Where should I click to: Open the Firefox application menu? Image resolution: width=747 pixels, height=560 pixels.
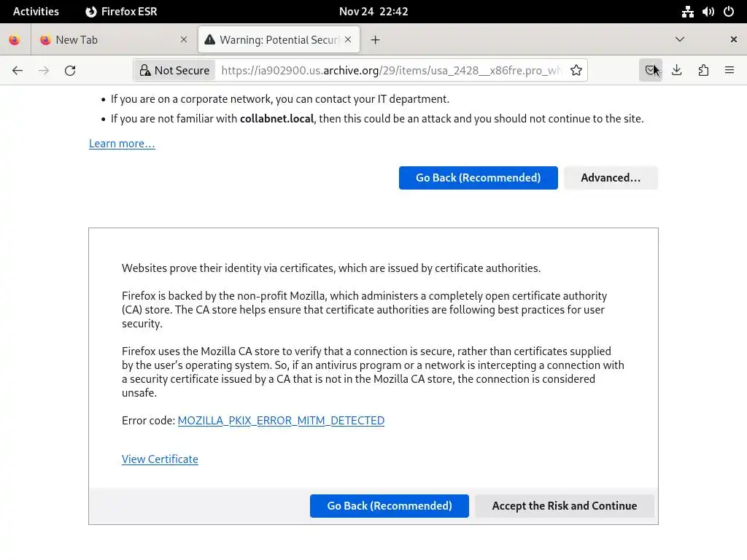(x=729, y=71)
